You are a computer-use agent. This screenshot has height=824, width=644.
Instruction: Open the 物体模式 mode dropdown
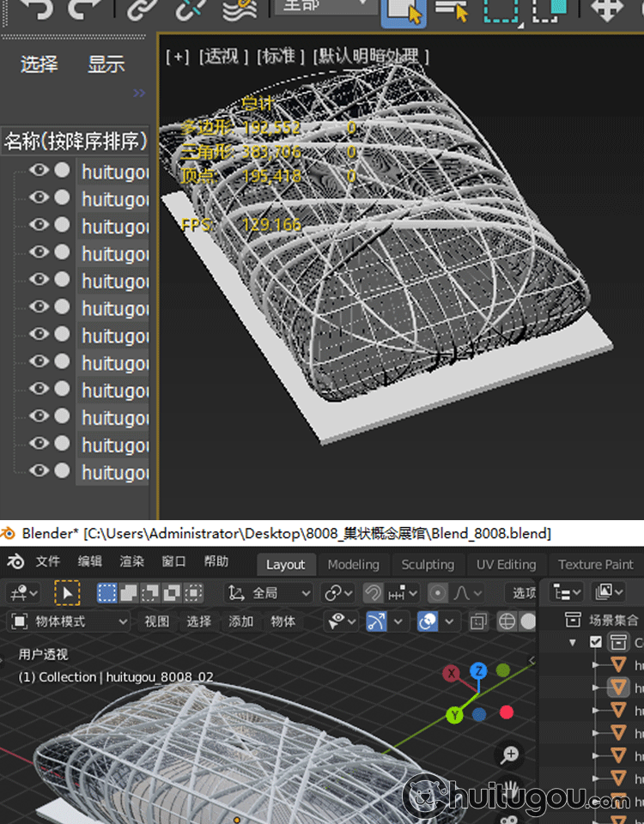70,621
